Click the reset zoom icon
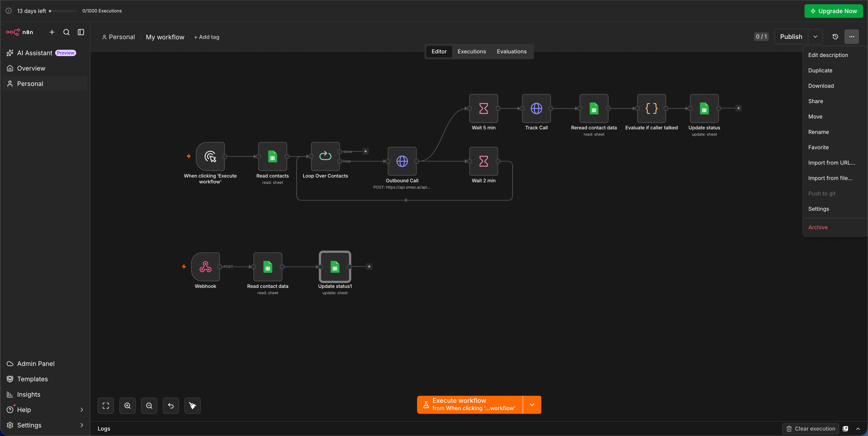 coord(171,406)
